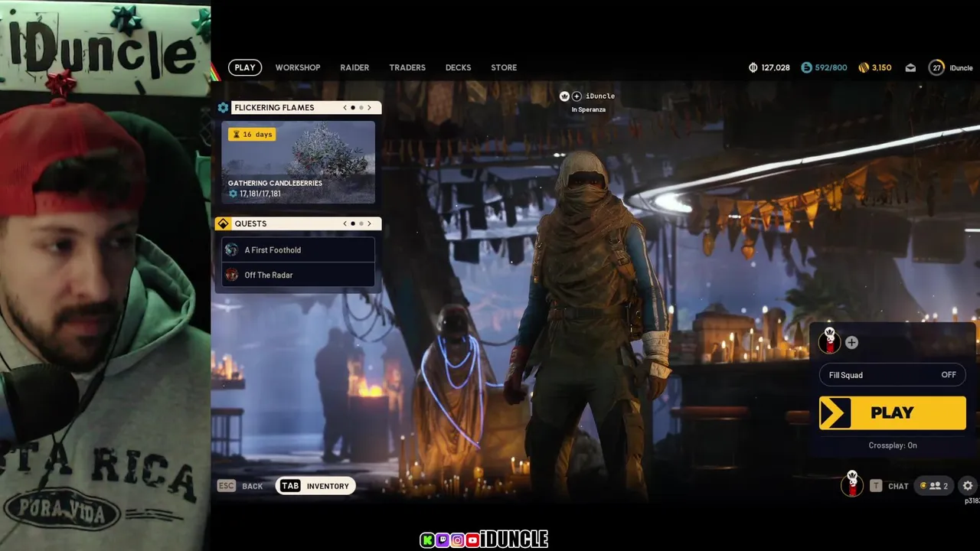Click the YouTube icon in stream overlay

tap(472, 540)
